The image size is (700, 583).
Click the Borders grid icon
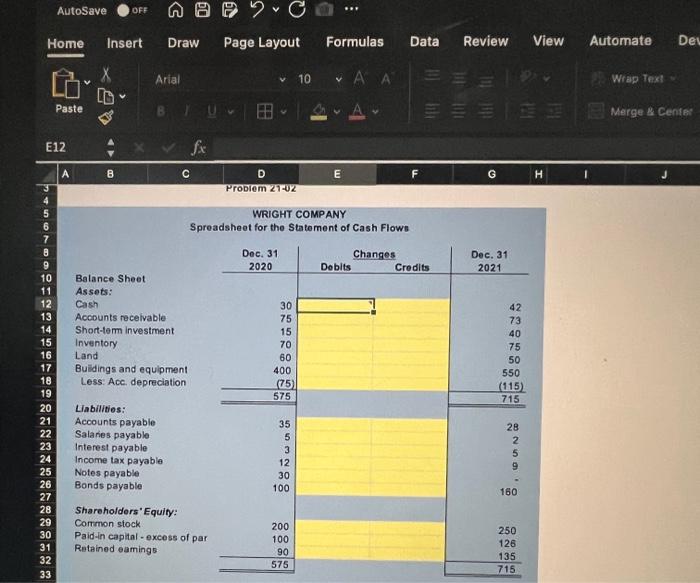pos(264,111)
